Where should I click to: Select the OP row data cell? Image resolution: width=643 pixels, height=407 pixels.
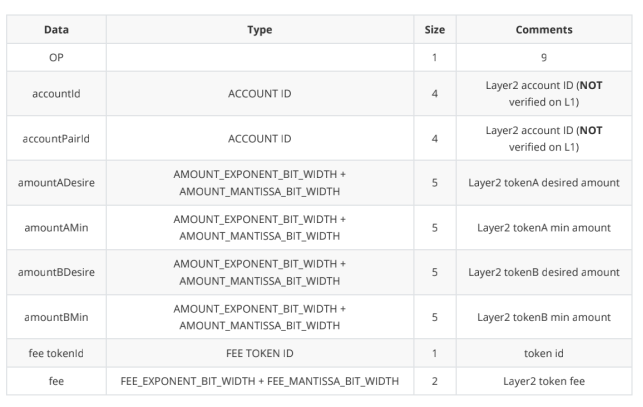click(56, 57)
